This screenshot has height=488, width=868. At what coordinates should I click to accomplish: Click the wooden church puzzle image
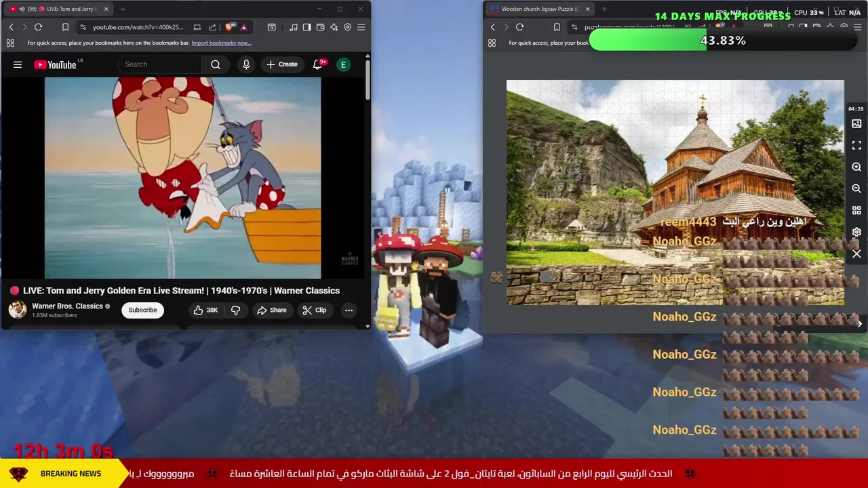(675, 193)
